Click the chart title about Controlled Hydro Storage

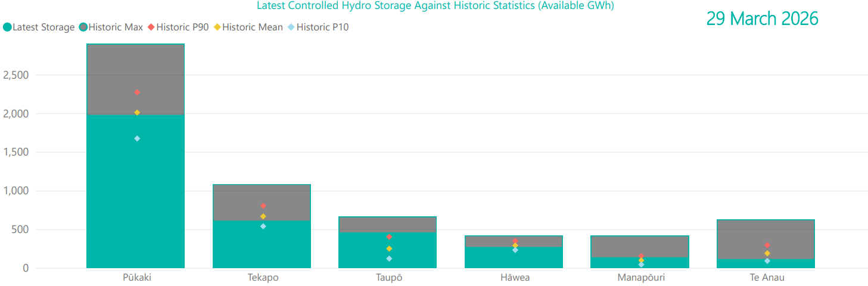tap(435, 6)
